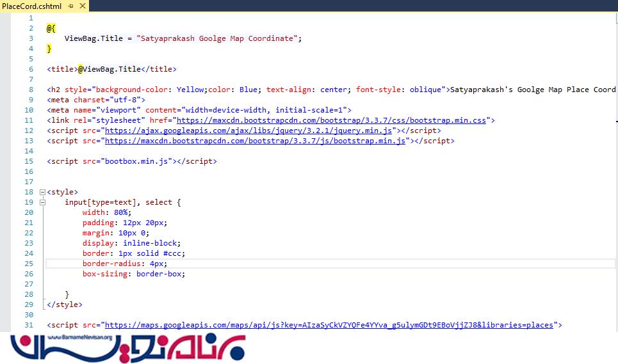
Task: Open the jquery.min.js script link
Action: [x=248, y=131]
